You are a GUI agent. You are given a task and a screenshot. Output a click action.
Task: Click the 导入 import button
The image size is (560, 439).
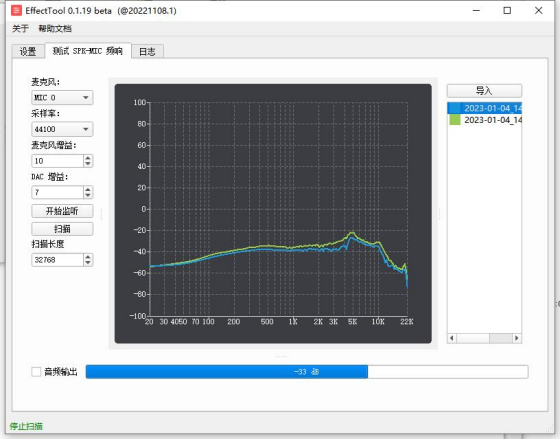[484, 91]
